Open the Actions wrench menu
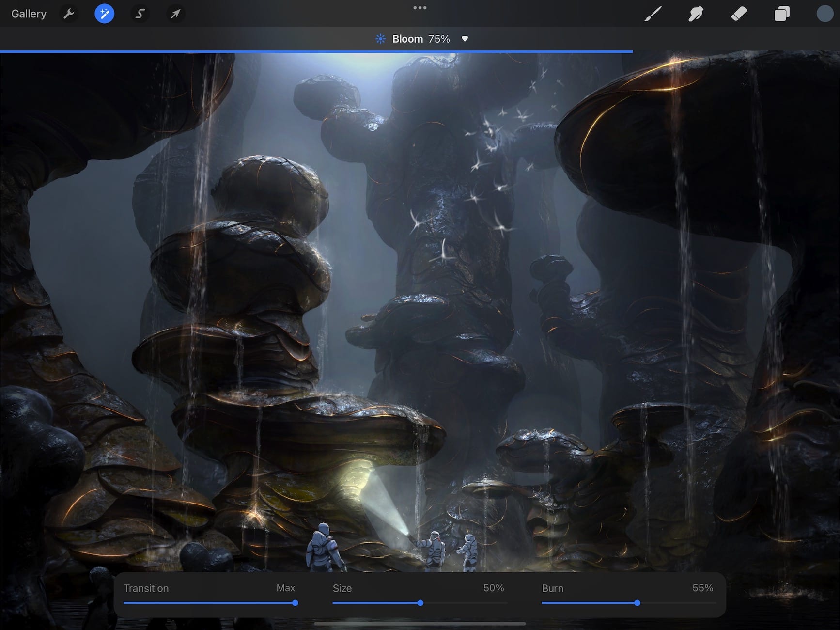This screenshot has height=630, width=840. coord(69,14)
